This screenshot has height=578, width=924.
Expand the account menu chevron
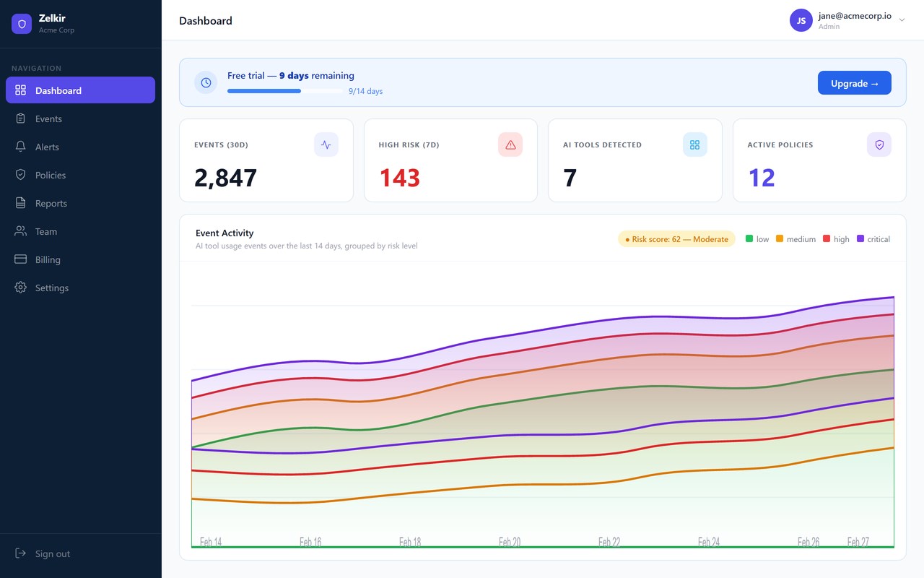pyautogui.click(x=902, y=20)
